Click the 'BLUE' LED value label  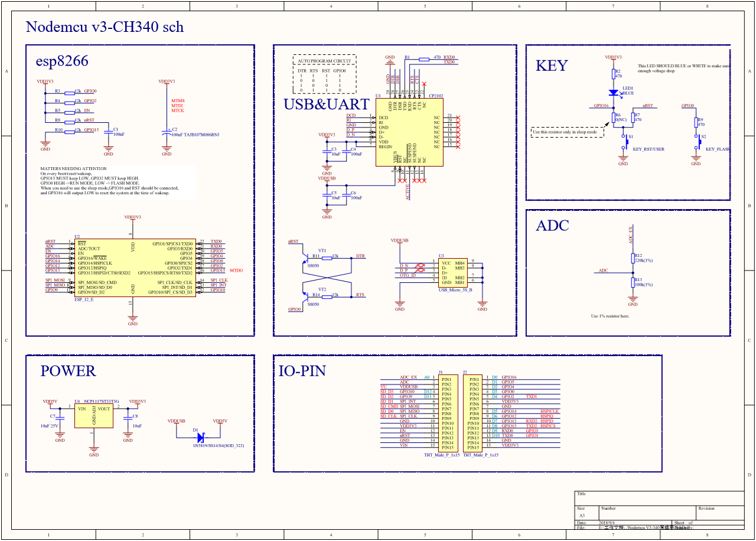tap(628, 93)
